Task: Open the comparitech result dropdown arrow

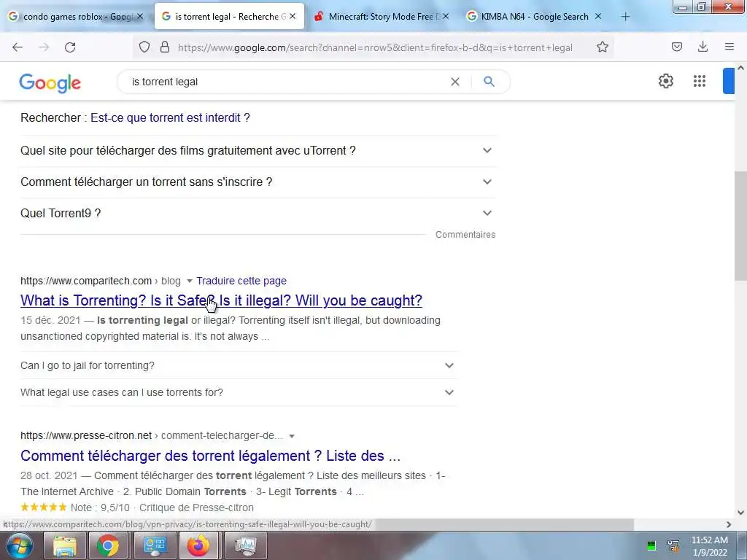Action: point(189,281)
